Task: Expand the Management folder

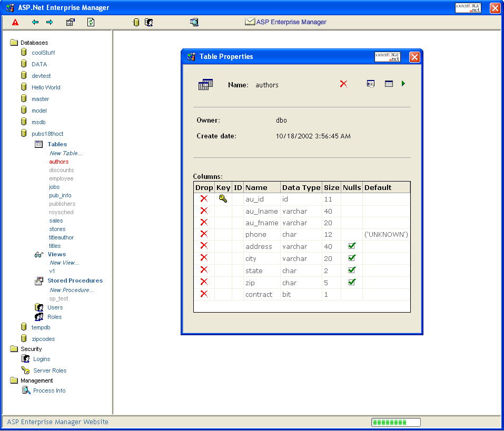Action: 37,380
